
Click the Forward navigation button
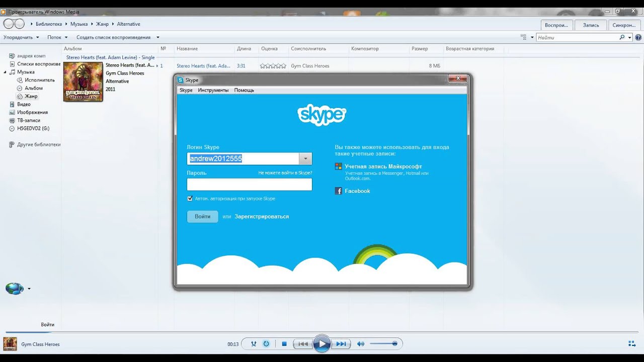point(19,24)
